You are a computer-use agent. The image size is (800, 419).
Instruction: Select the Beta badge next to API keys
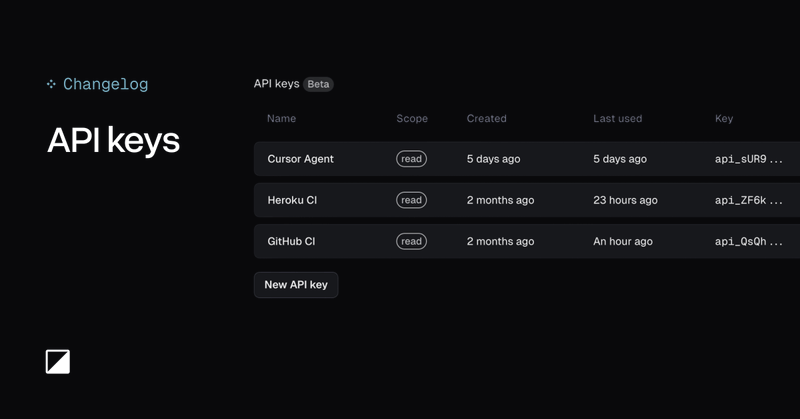click(318, 84)
